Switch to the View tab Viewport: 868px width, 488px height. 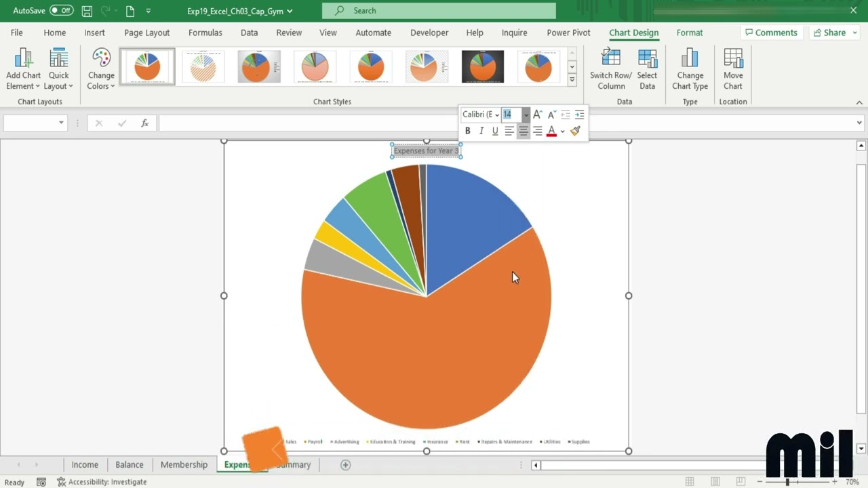[328, 33]
